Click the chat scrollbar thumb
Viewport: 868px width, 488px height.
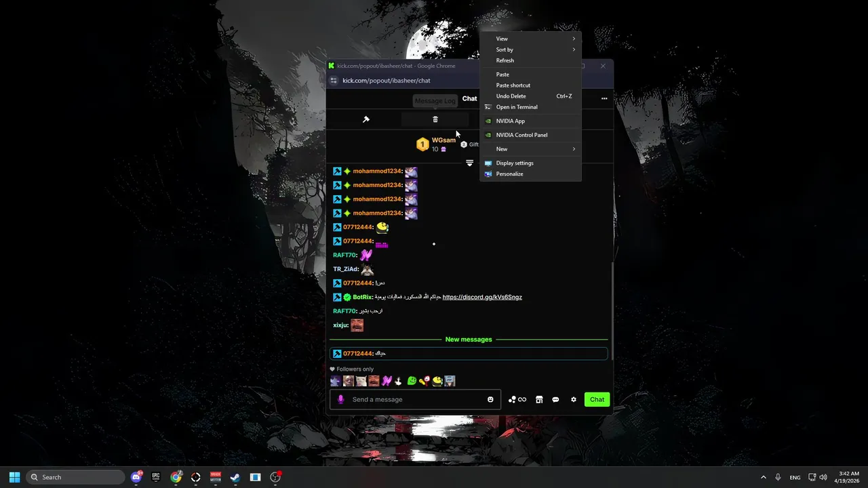click(x=612, y=311)
